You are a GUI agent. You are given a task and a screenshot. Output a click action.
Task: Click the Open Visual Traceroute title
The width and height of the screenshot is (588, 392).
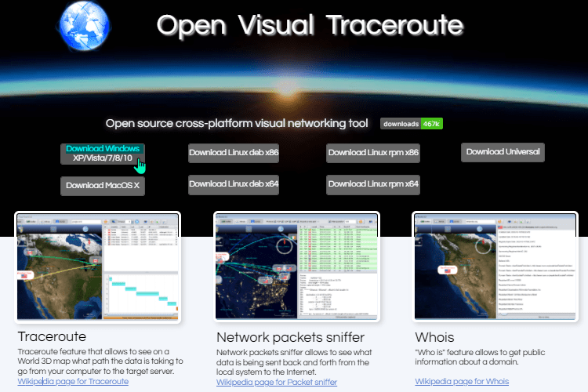point(310,25)
